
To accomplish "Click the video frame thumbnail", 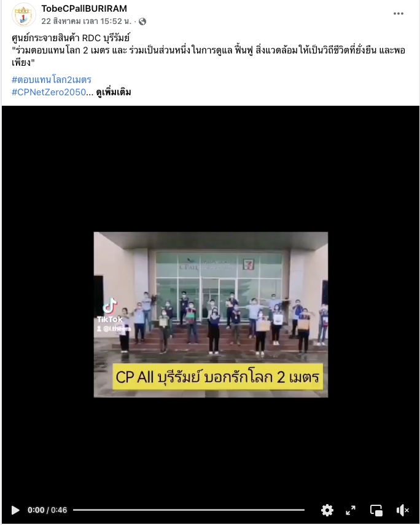I will 211,314.
